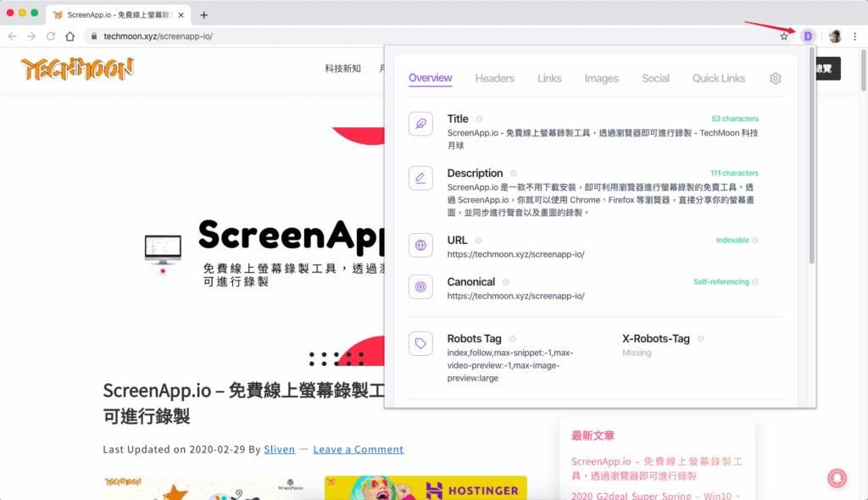
Task: View site security lock info
Action: click(x=94, y=36)
